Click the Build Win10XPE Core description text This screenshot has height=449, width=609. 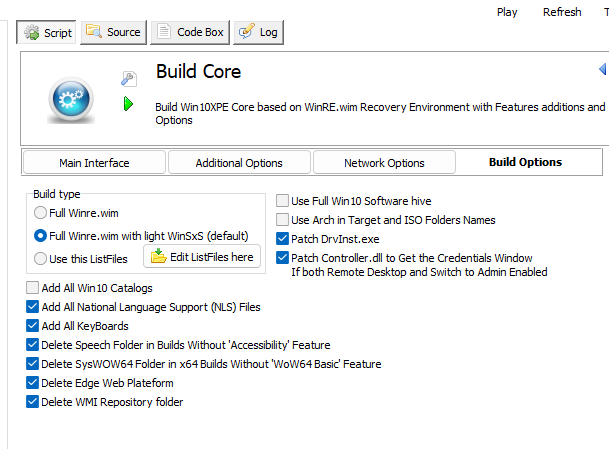pyautogui.click(x=380, y=113)
